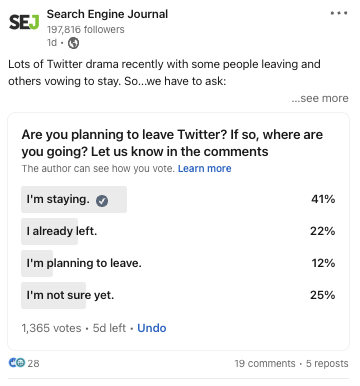Click the checkmark on I'm staying
360x386 pixels.
[102, 200]
